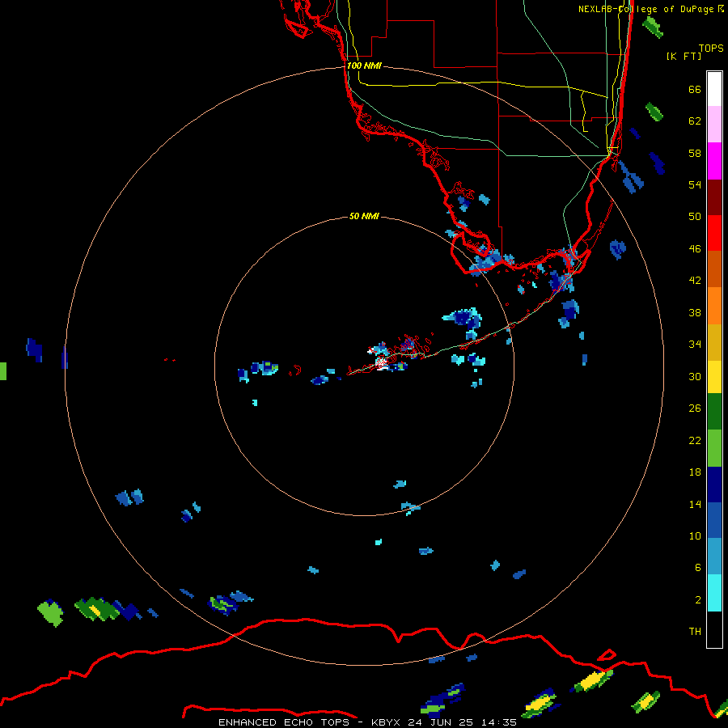Screen dimensions: 728x728
Task: Click the '[K FT]' units label
Action: coord(684,56)
